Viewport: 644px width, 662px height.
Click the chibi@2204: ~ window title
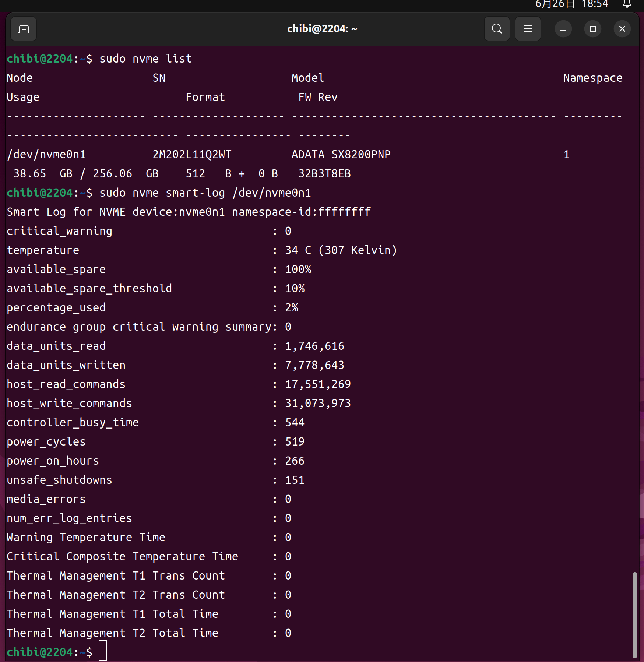(x=322, y=29)
